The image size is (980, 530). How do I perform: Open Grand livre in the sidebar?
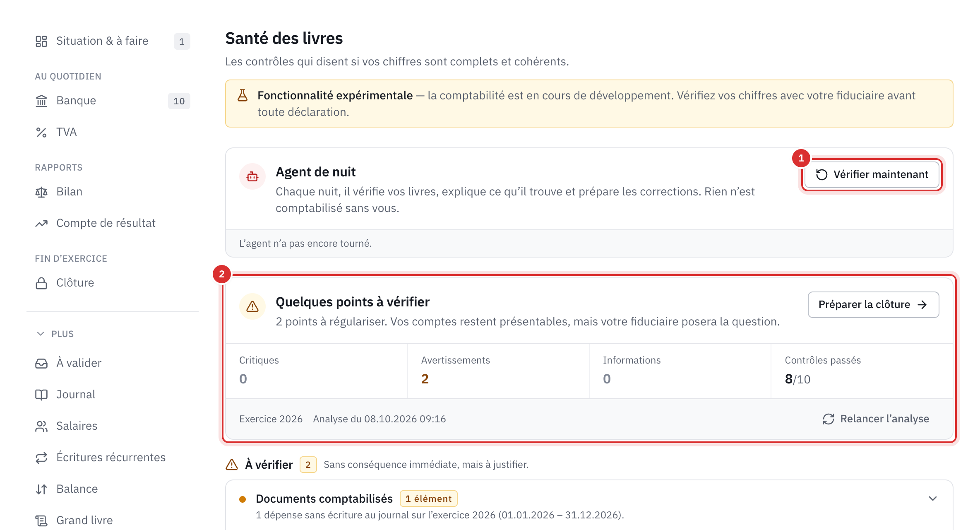pyautogui.click(x=113, y=520)
